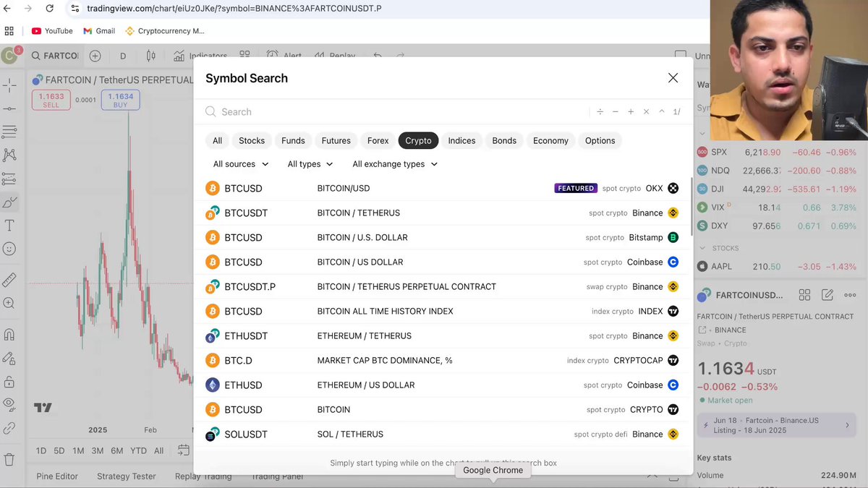
Task: Choose the ETHUSD Coinbase result
Action: (442, 385)
